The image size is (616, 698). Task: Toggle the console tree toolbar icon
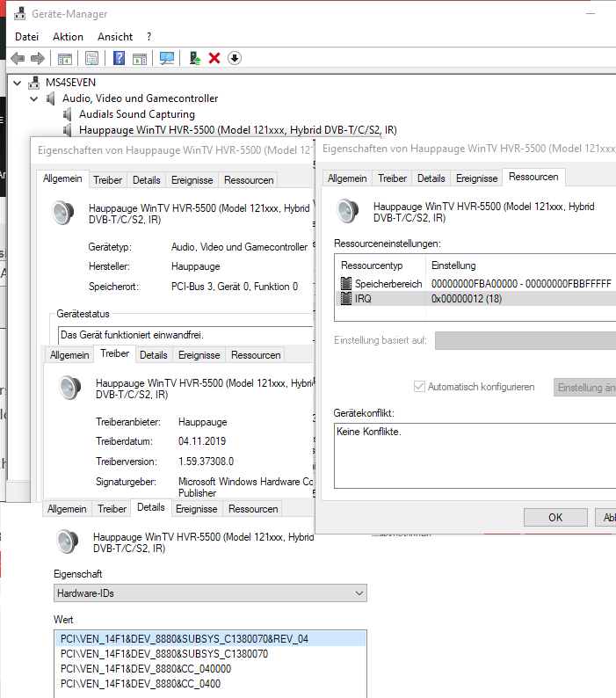[64, 58]
